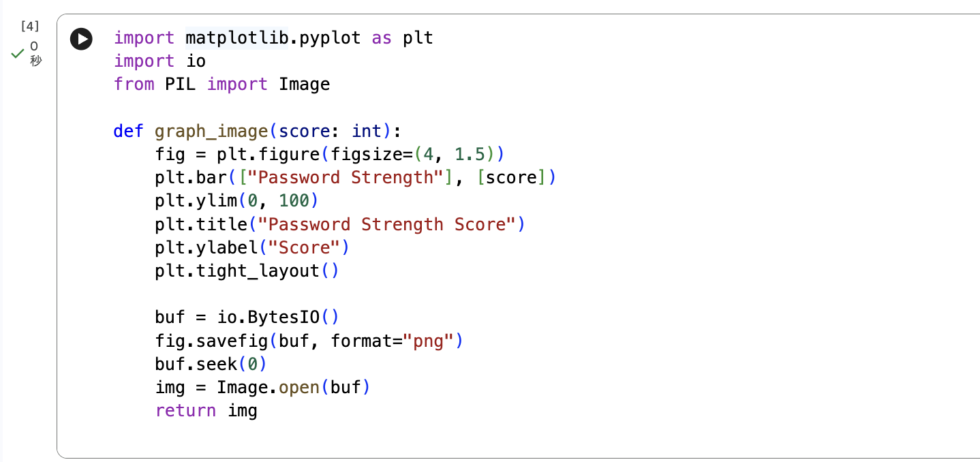Click the "from PIL import Image" line

pos(221,84)
